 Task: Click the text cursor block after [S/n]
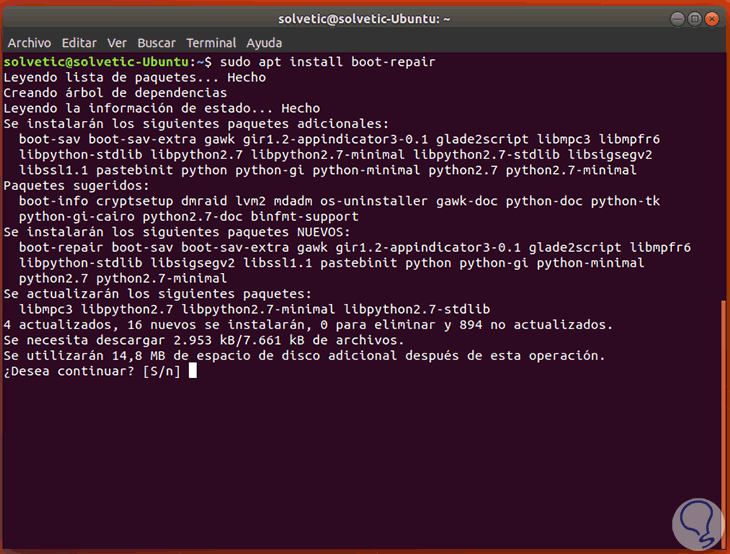tap(193, 371)
